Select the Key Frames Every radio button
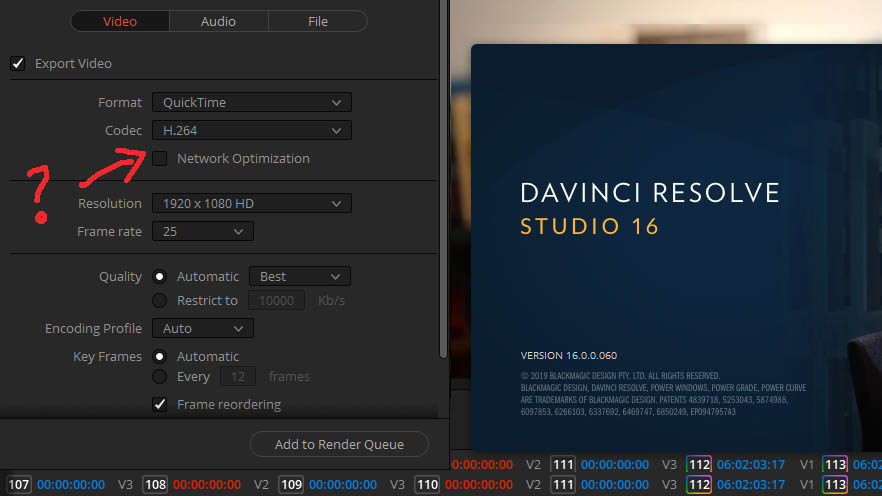The width and height of the screenshot is (882, 496). (160, 377)
